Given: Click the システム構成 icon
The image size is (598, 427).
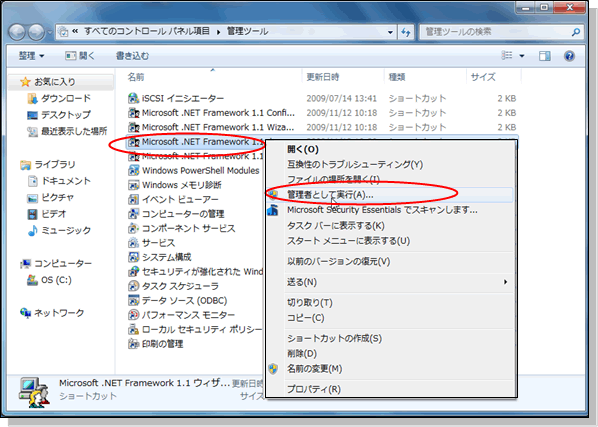Looking at the screenshot, I should click(x=133, y=257).
